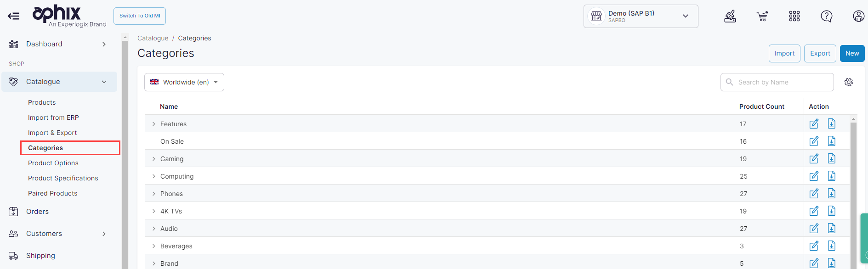Open Demo (SAP B1) store selector

641,17
